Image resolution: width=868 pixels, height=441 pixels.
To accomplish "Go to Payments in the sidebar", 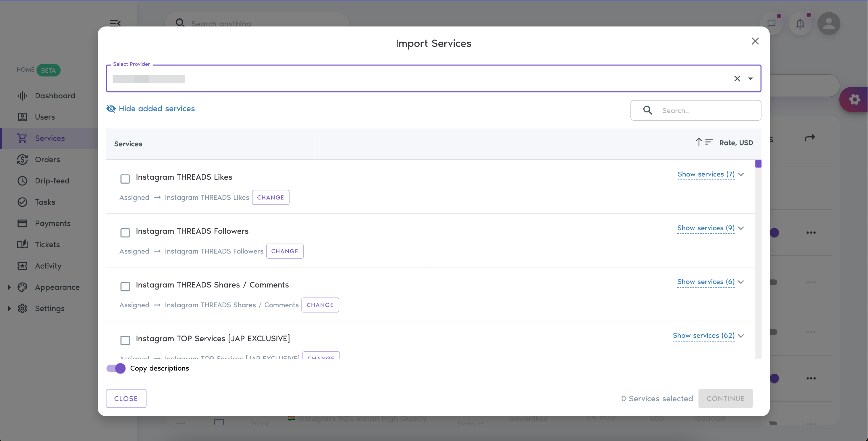I will (x=53, y=223).
